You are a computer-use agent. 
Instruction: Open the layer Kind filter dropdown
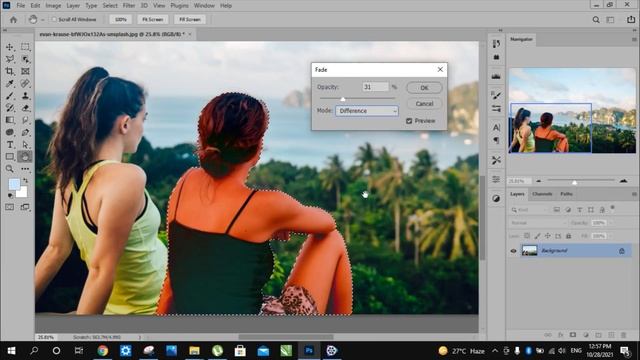pos(530,210)
